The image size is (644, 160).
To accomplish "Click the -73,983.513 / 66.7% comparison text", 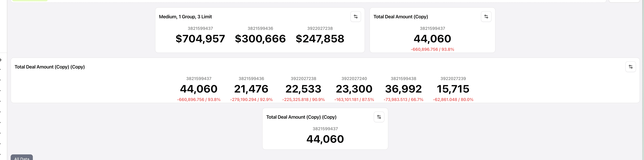I will [403, 100].
